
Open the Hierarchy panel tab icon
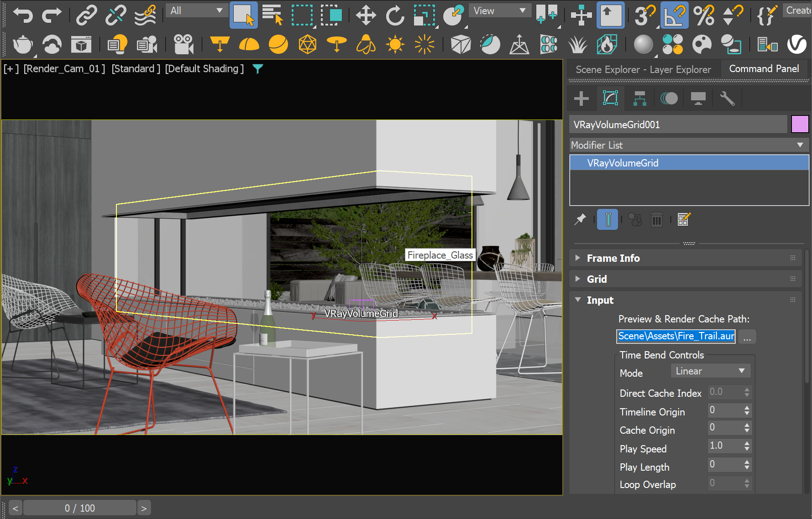639,99
